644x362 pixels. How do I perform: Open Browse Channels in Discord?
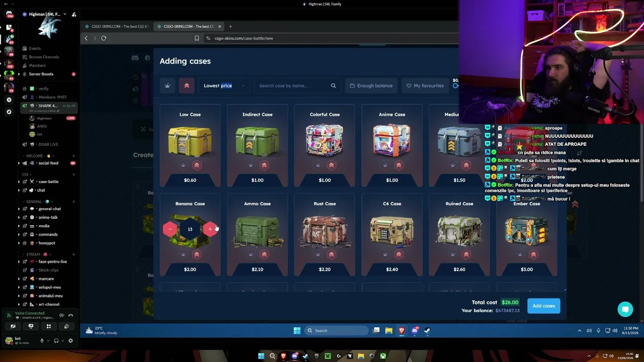pos(44,57)
